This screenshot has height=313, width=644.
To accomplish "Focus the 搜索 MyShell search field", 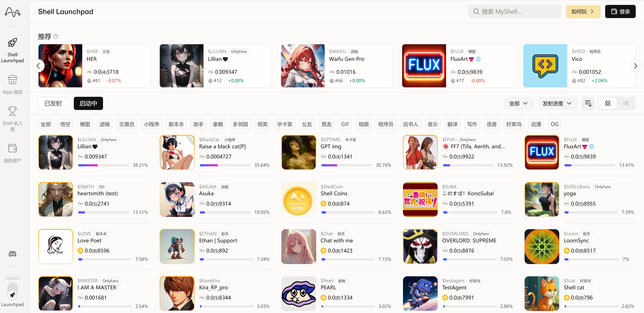I will pyautogui.click(x=514, y=11).
